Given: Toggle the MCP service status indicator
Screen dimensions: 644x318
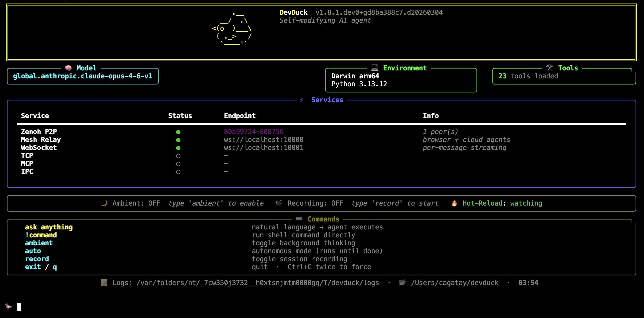Looking at the screenshot, I should pos(178,164).
